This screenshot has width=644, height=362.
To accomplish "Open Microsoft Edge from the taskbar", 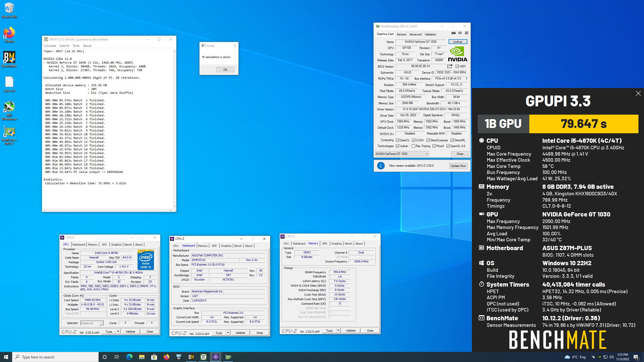I will click(129, 357).
